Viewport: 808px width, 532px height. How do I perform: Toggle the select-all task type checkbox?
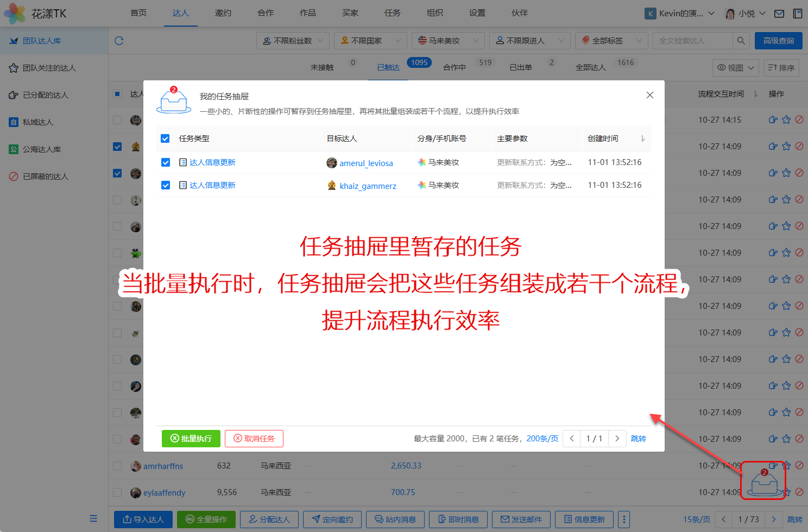pos(166,138)
